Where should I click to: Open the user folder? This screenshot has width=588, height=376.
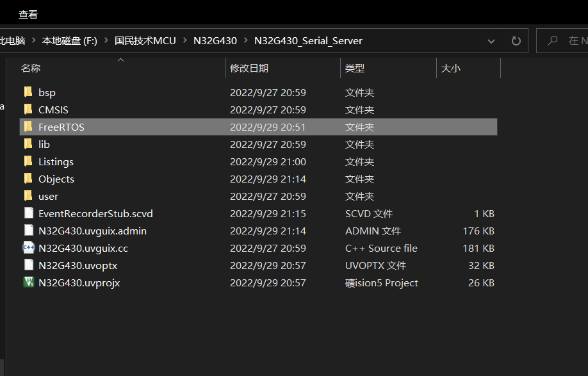(49, 196)
